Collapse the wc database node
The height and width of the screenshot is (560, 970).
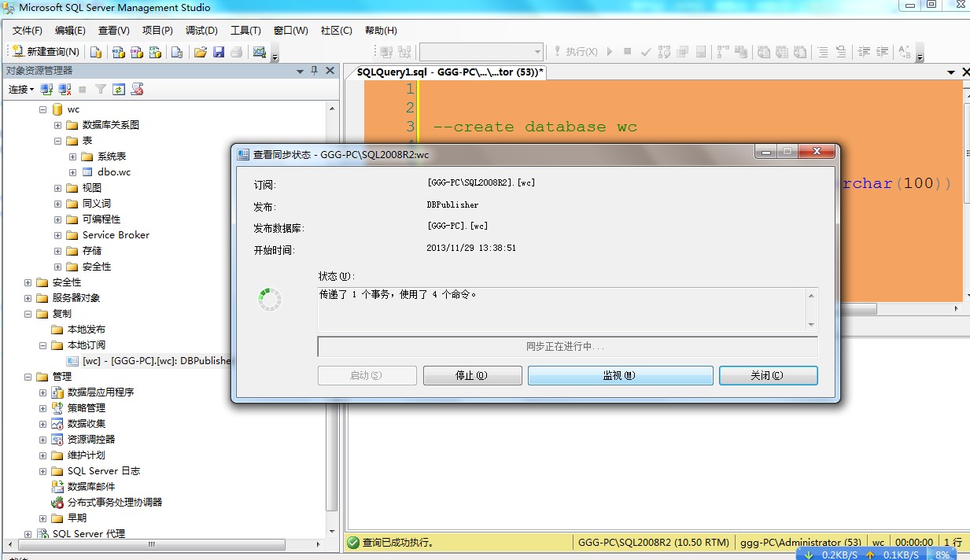pyautogui.click(x=43, y=109)
